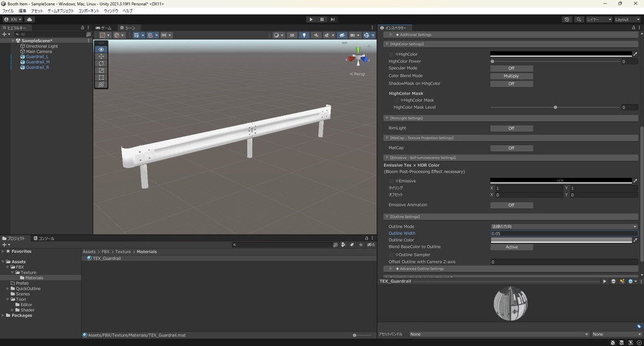Click the FBX breadcrumb in Project path

[106, 252]
